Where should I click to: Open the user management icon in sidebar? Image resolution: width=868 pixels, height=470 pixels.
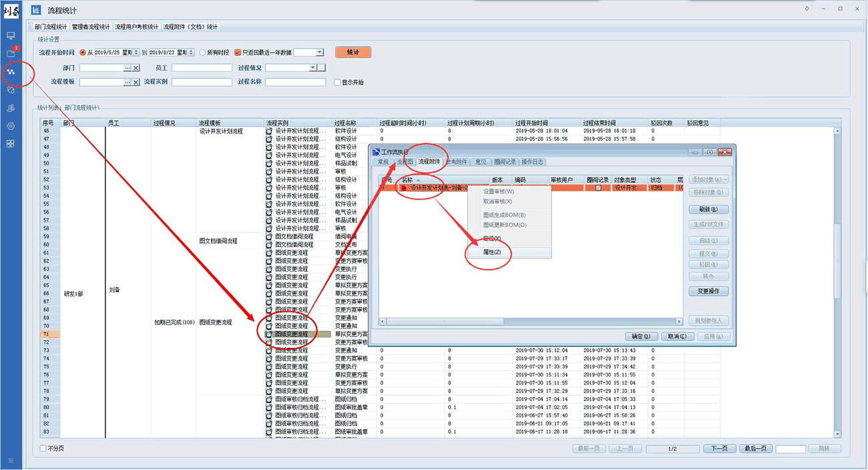pos(11,107)
